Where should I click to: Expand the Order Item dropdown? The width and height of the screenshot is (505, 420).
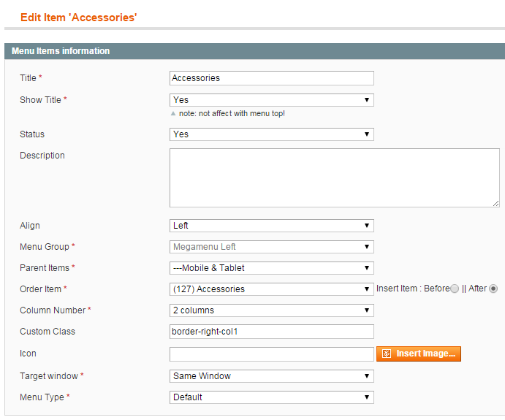click(x=272, y=289)
